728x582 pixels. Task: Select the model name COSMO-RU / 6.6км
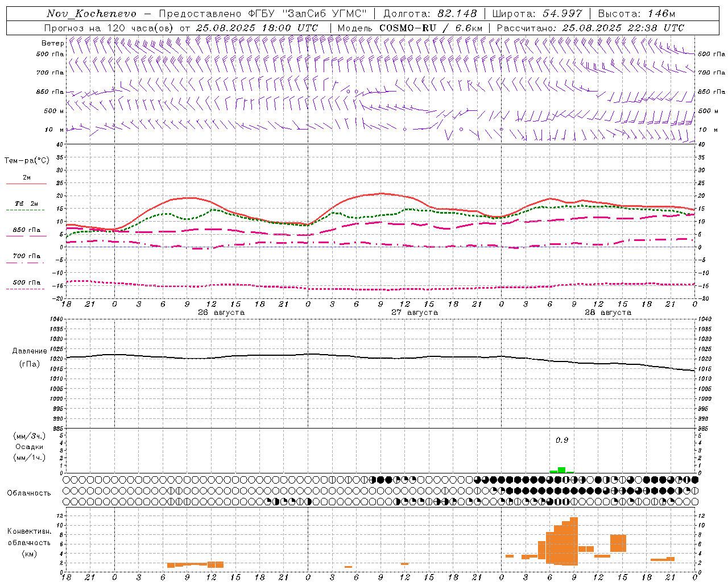click(x=431, y=28)
